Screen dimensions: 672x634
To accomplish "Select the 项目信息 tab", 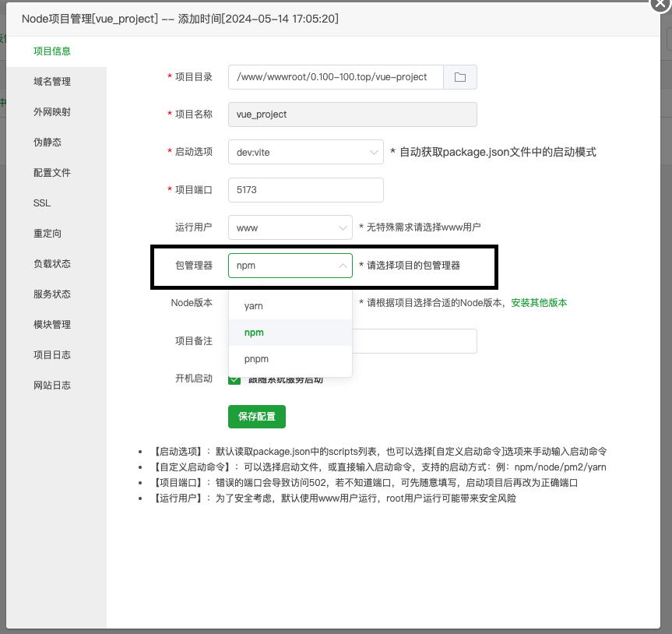I will (56, 51).
